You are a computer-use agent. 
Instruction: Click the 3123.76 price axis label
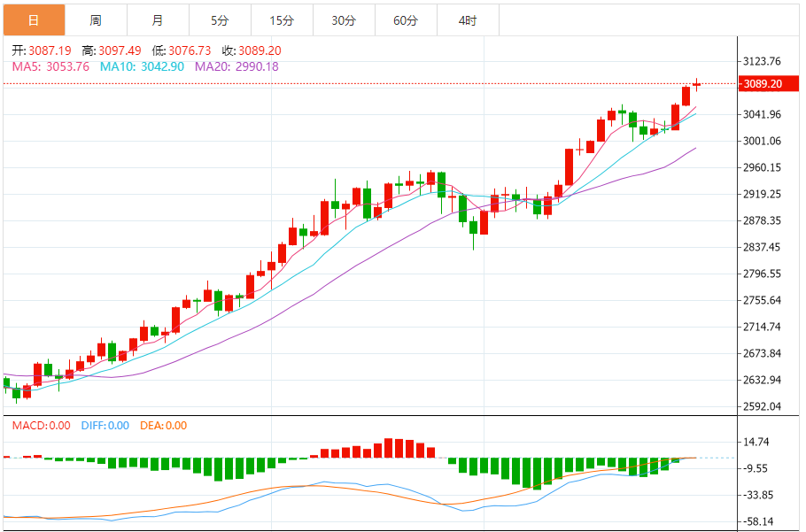click(x=762, y=61)
